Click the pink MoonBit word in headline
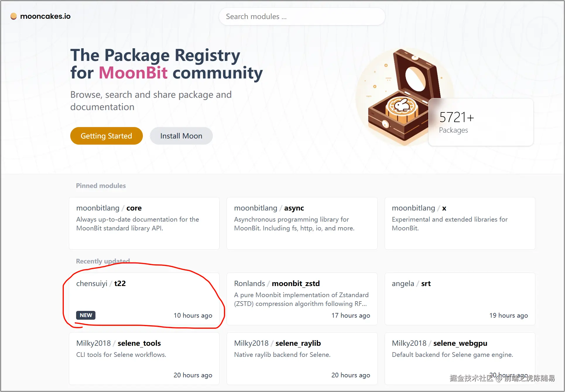565x392 pixels. 133,73
